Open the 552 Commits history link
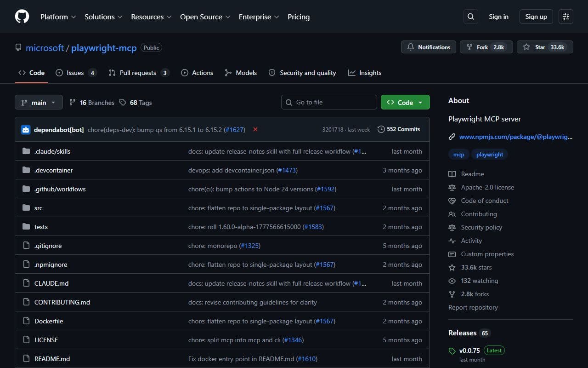 399,129
